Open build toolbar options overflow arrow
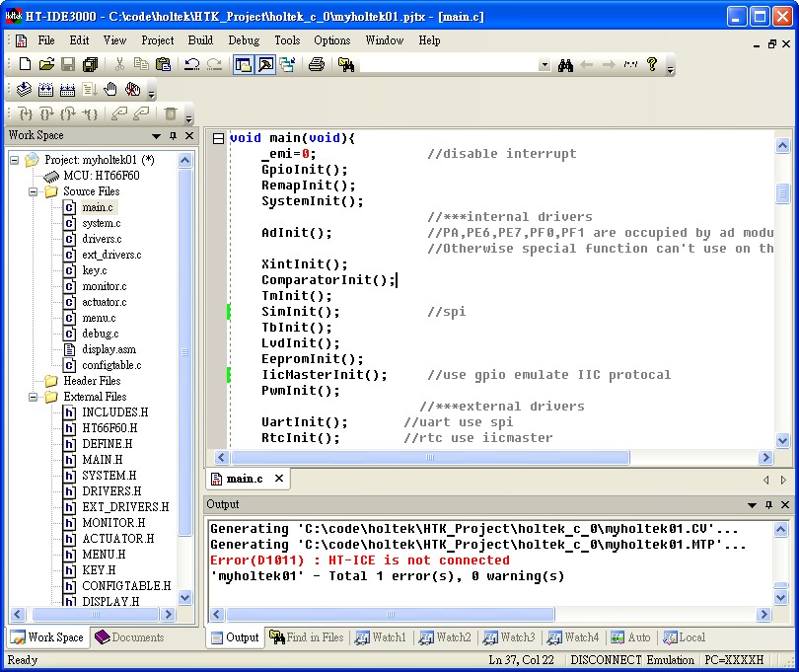The width and height of the screenshot is (799, 672). click(x=151, y=94)
